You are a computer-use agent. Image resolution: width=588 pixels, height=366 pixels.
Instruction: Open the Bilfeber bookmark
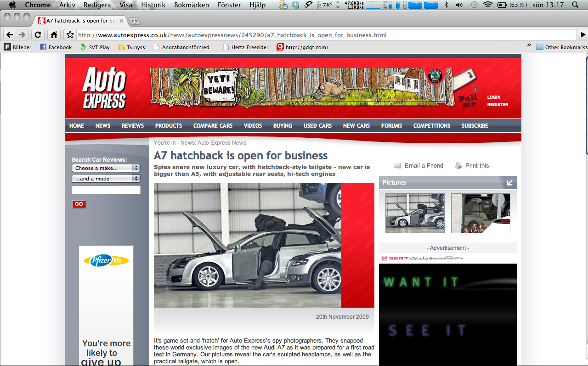(x=18, y=47)
